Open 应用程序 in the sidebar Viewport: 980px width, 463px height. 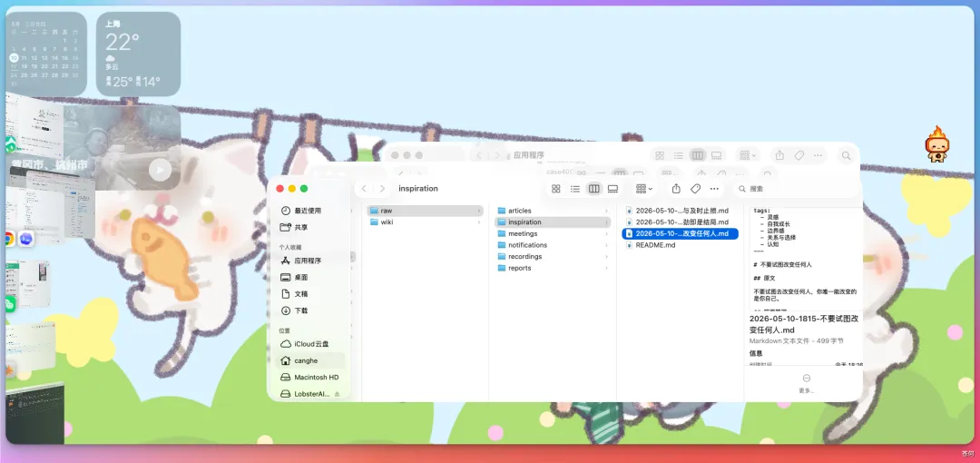[x=308, y=261]
